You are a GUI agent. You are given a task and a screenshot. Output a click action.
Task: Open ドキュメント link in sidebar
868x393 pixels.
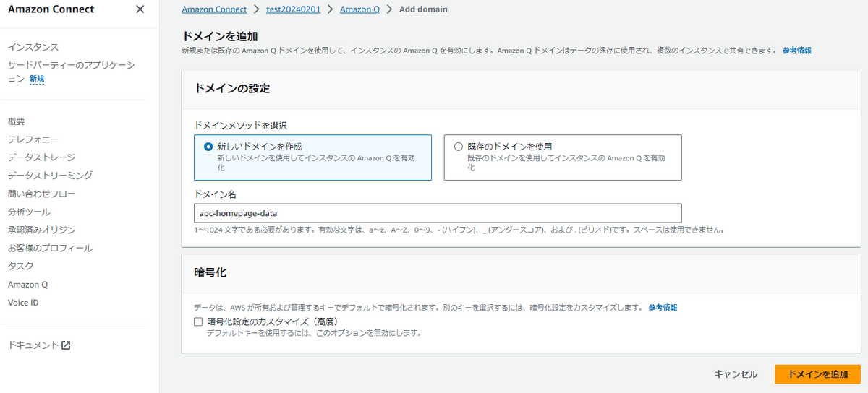(33, 345)
